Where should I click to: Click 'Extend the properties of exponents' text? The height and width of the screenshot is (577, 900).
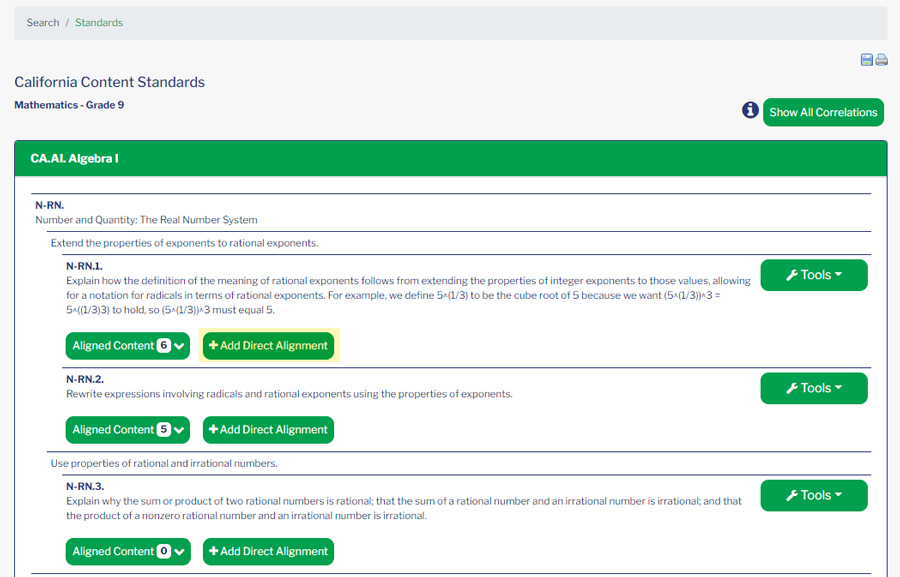(184, 243)
